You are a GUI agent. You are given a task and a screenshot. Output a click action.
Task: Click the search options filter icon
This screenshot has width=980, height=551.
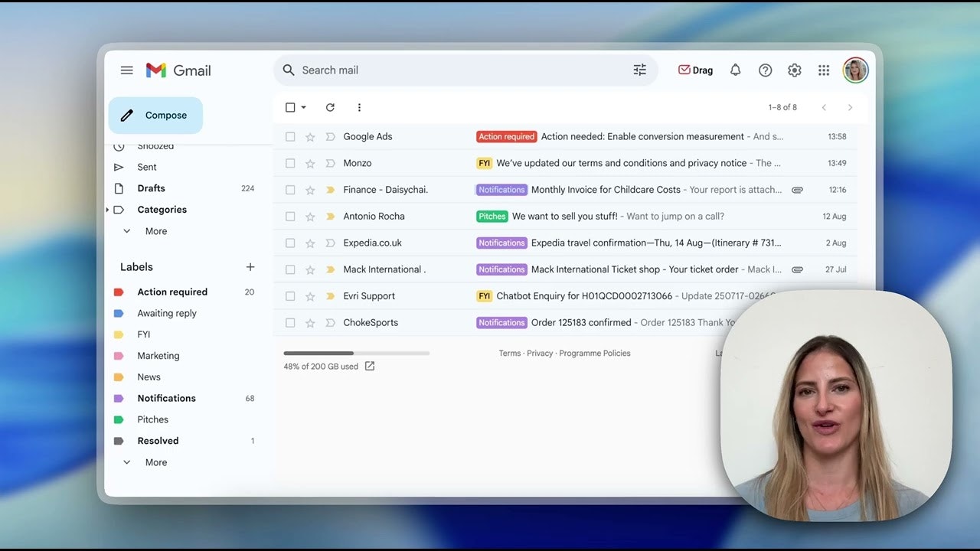click(640, 70)
